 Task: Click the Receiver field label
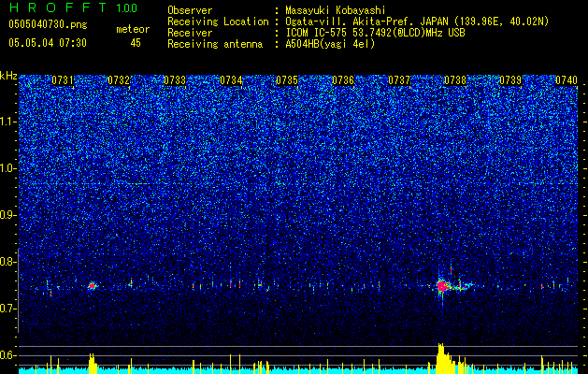[190, 33]
